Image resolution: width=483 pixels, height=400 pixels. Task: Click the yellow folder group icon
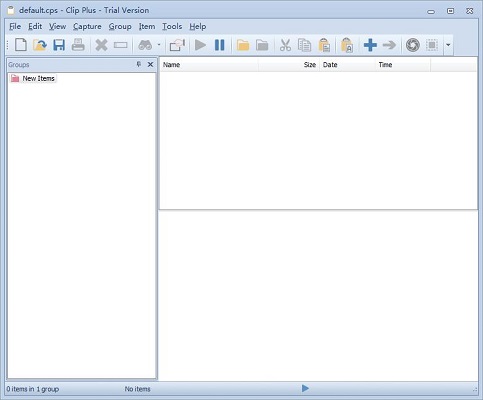pyautogui.click(x=243, y=45)
